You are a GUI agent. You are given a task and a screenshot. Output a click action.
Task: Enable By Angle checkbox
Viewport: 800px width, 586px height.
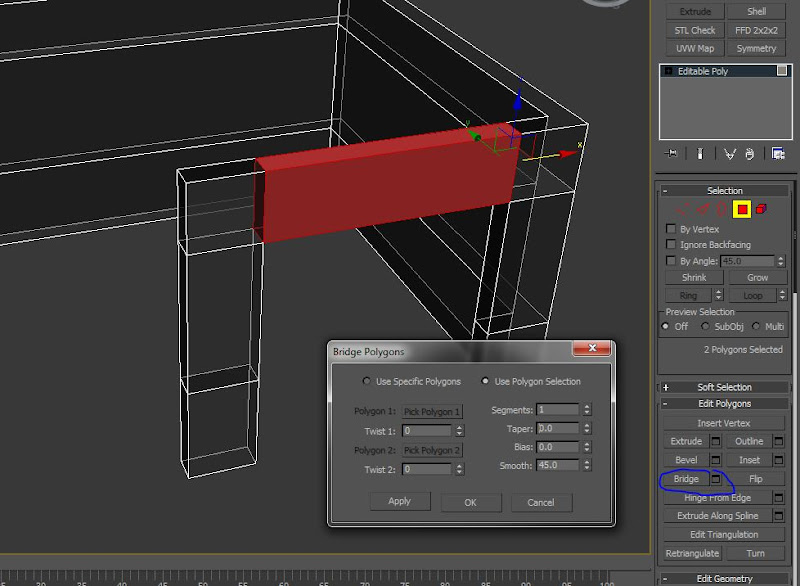671,261
